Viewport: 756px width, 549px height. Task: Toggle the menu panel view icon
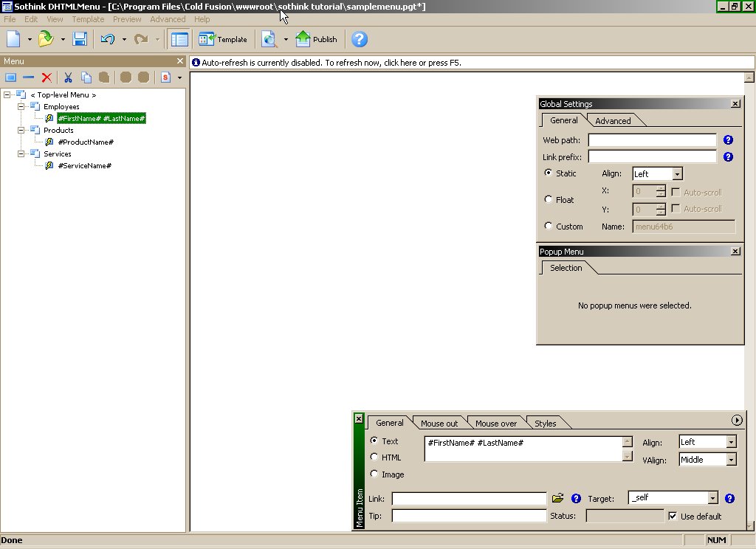point(179,39)
